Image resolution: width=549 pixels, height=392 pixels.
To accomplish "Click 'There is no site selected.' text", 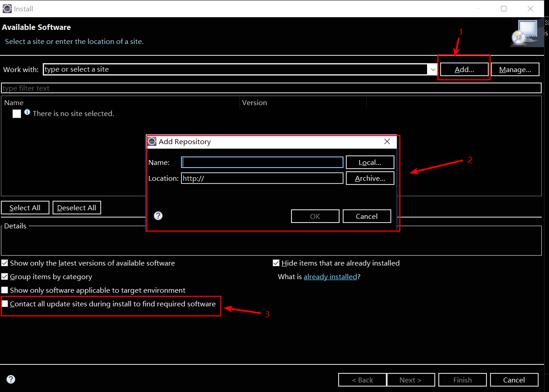I will 73,113.
